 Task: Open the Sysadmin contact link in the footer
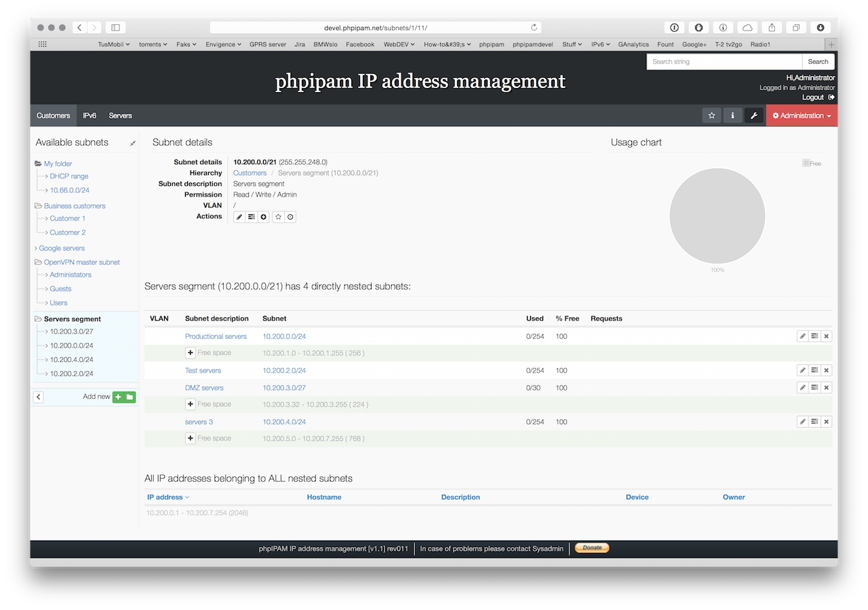[548, 548]
